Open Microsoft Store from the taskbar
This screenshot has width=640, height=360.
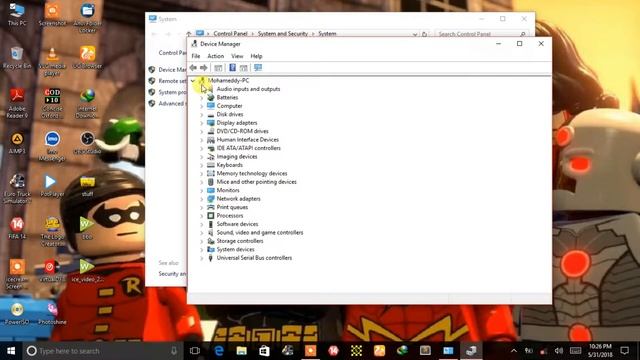coord(264,351)
